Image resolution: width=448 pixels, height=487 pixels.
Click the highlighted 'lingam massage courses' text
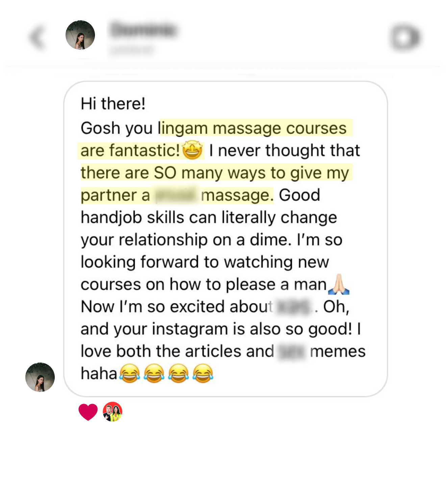click(253, 128)
